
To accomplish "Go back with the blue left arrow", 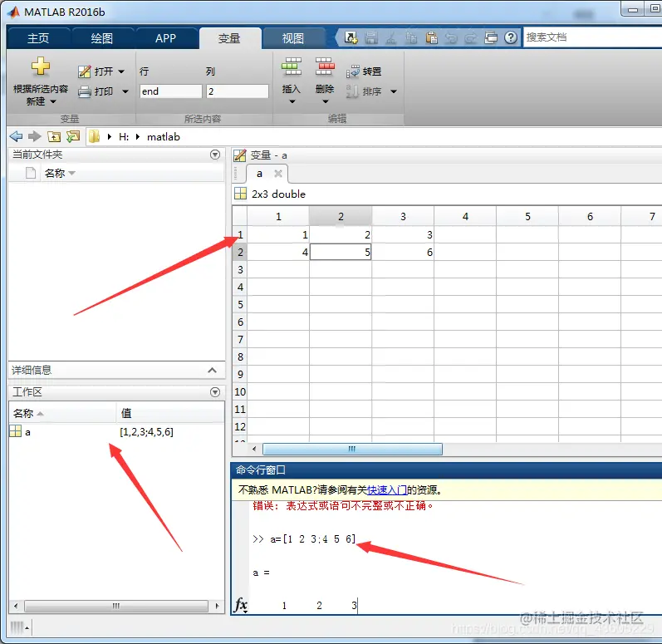I will tap(16, 136).
